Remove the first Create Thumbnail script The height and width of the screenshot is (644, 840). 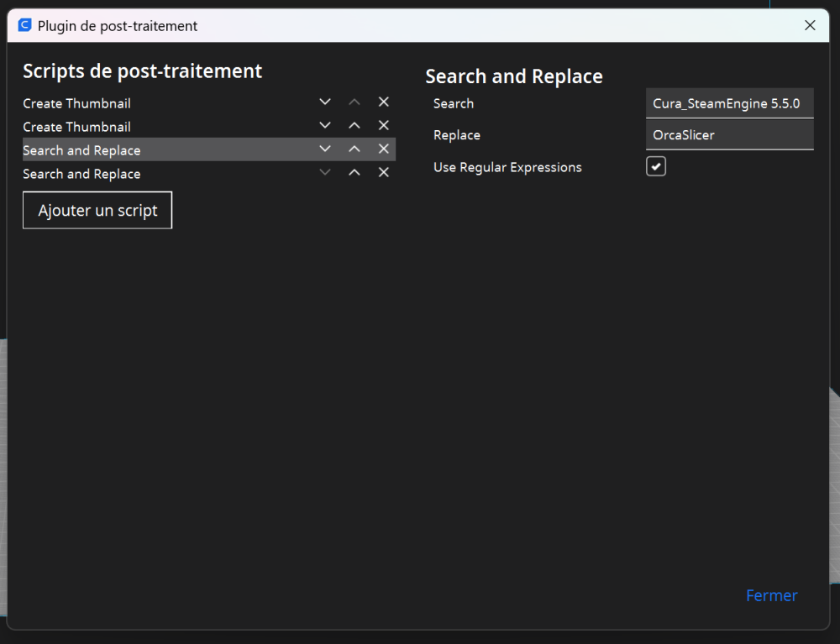click(x=384, y=102)
